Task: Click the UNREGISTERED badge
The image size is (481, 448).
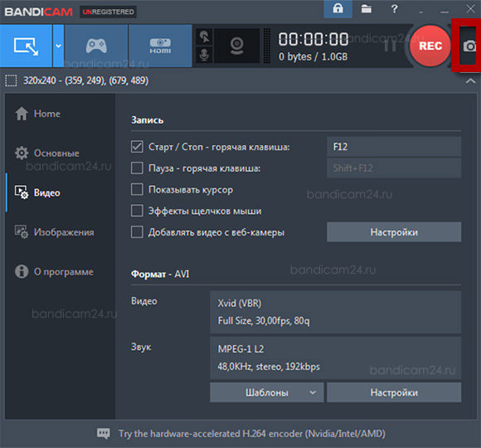Action: tap(108, 12)
